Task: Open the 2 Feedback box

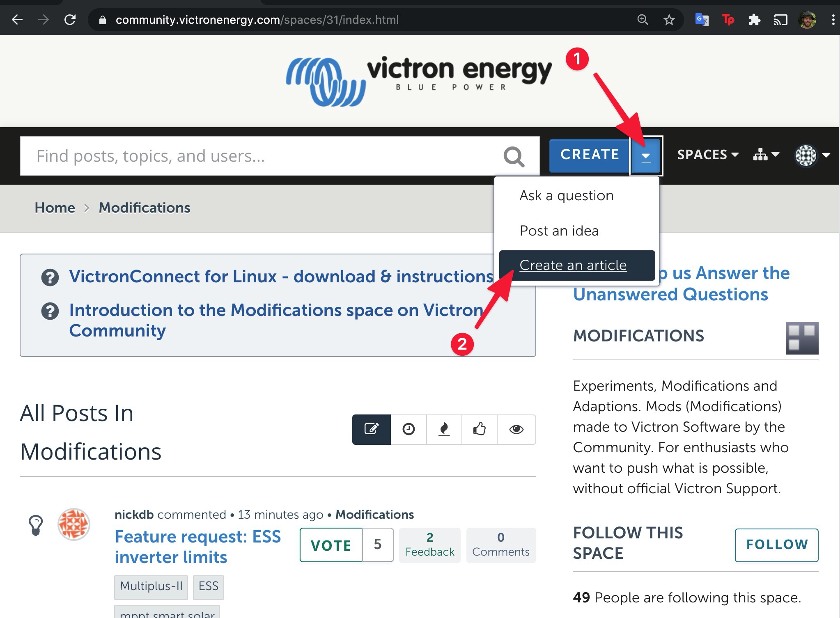Action: click(430, 545)
